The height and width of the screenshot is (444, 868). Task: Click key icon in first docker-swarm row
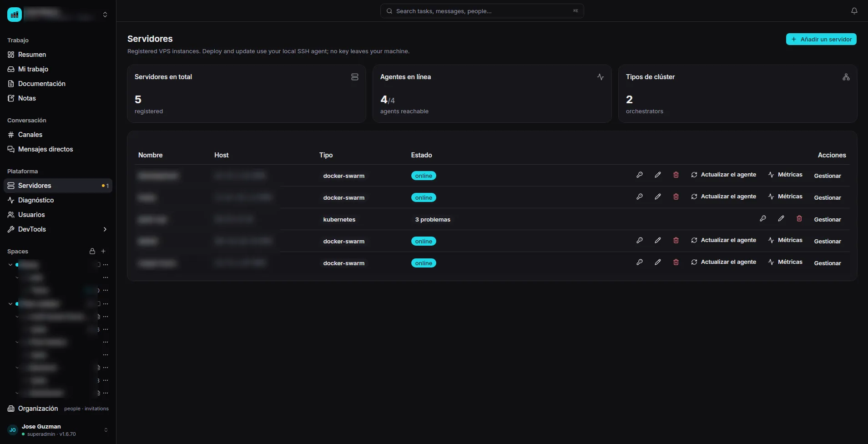coord(640,175)
